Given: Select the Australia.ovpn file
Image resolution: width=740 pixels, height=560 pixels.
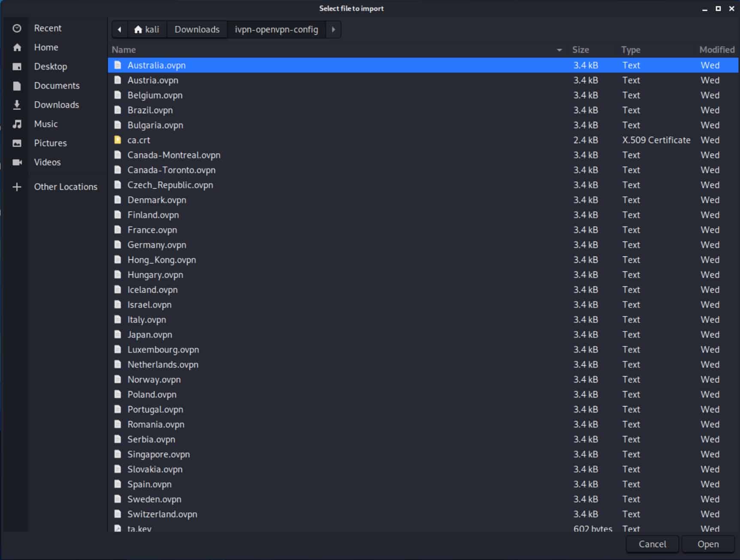Looking at the screenshot, I should pyautogui.click(x=423, y=65).
